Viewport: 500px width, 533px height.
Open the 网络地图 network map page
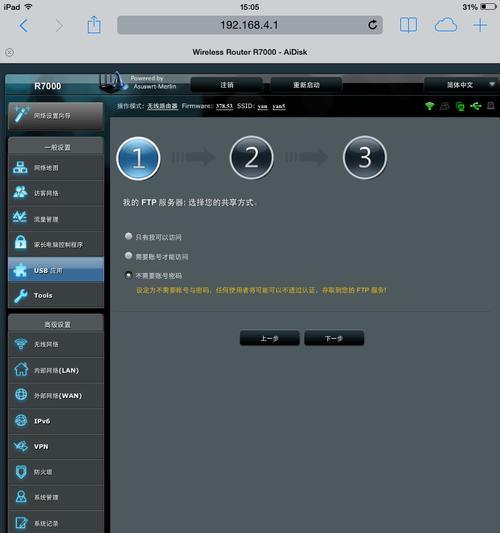click(x=56, y=168)
